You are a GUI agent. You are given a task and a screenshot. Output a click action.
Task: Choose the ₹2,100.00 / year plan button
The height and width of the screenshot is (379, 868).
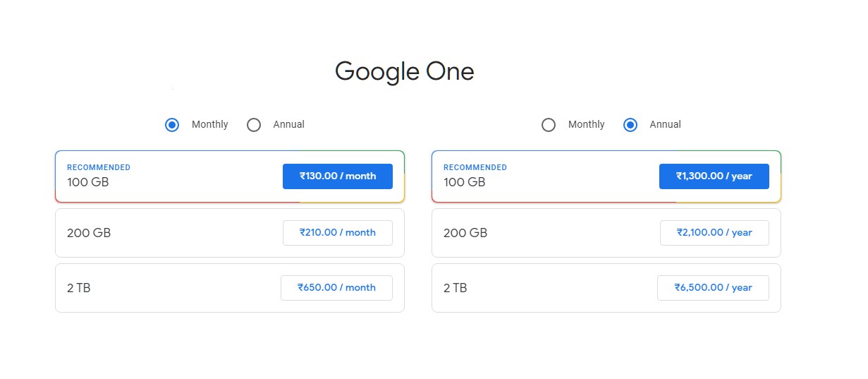point(714,233)
